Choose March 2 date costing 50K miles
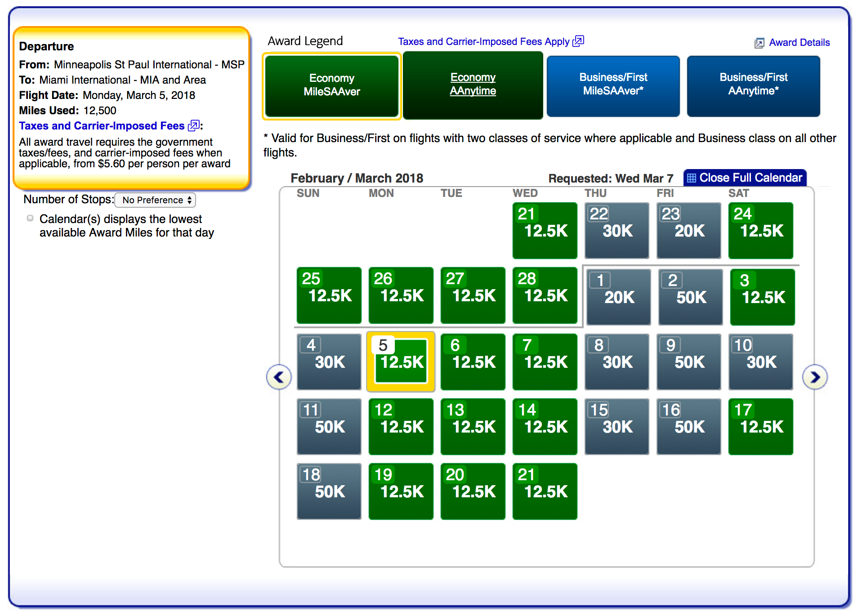 tap(690, 297)
